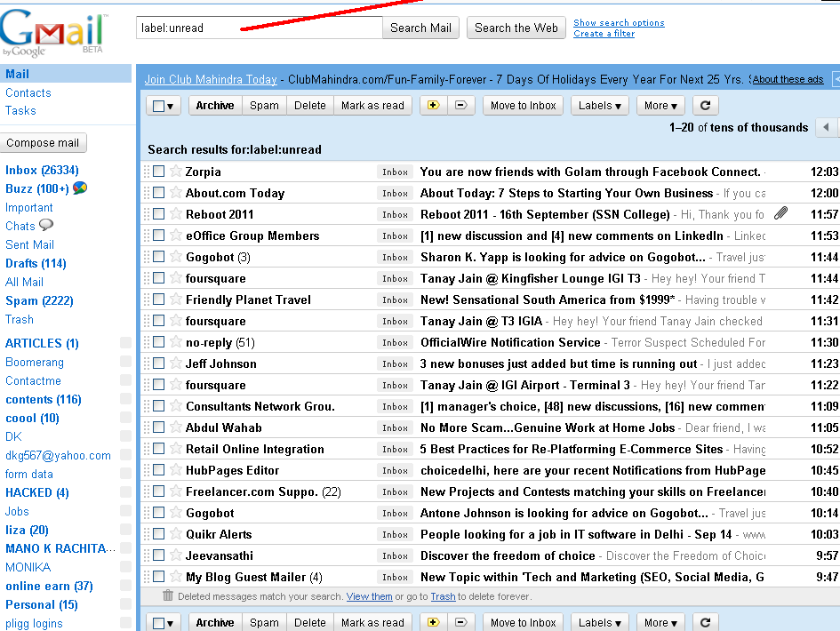Check the Consultants Network Grou. email checkbox
840x631 pixels.
158,406
